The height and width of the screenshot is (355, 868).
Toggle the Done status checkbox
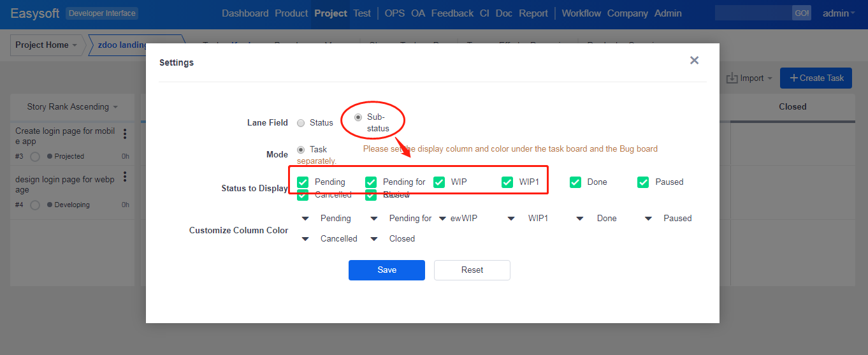pos(575,182)
